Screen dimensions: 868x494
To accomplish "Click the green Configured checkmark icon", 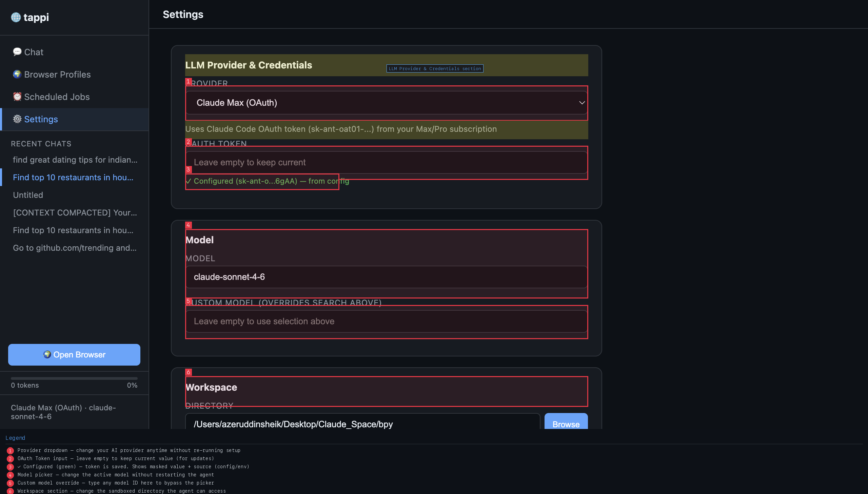I will pos(189,181).
